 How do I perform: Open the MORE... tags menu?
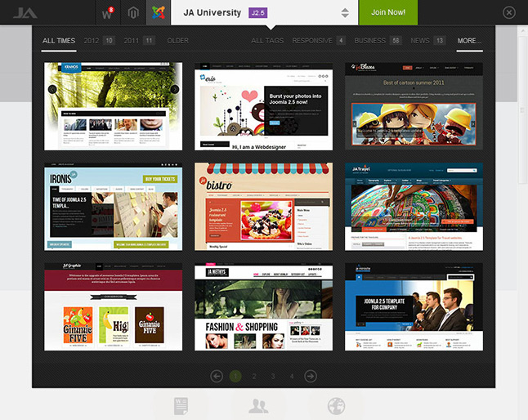[469, 41]
